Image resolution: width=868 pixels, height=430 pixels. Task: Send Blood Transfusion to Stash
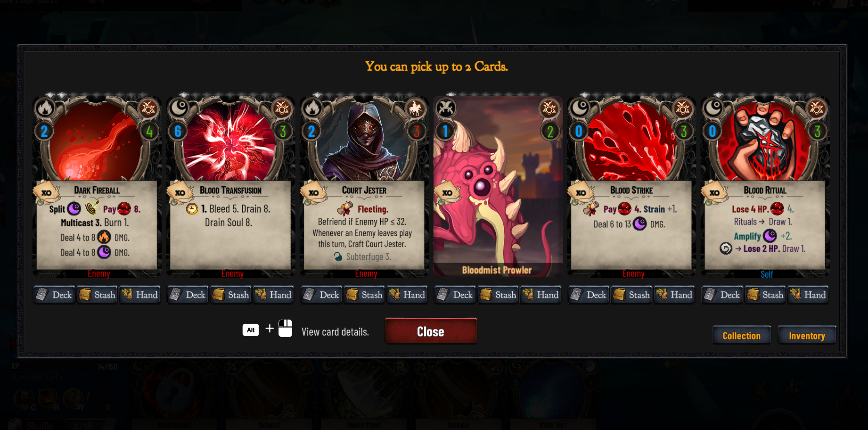[x=230, y=295]
